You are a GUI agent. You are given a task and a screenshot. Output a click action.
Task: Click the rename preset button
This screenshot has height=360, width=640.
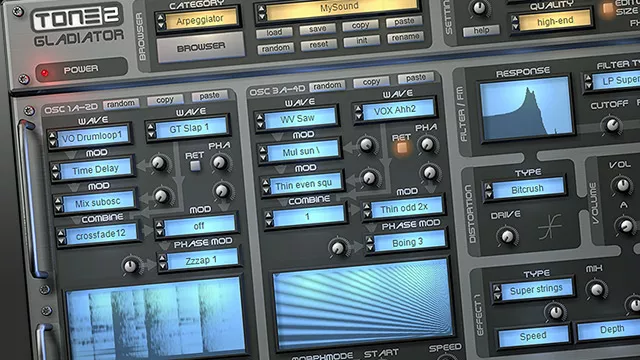coord(405,37)
